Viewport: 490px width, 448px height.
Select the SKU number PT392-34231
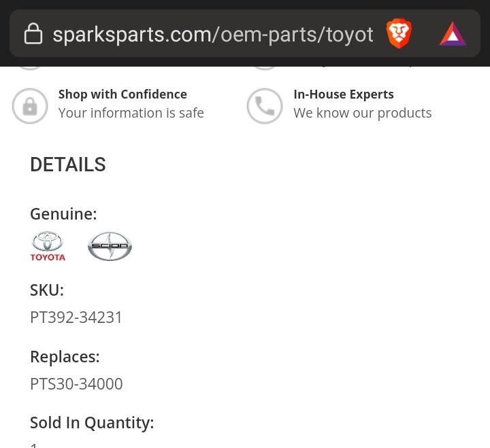click(76, 317)
